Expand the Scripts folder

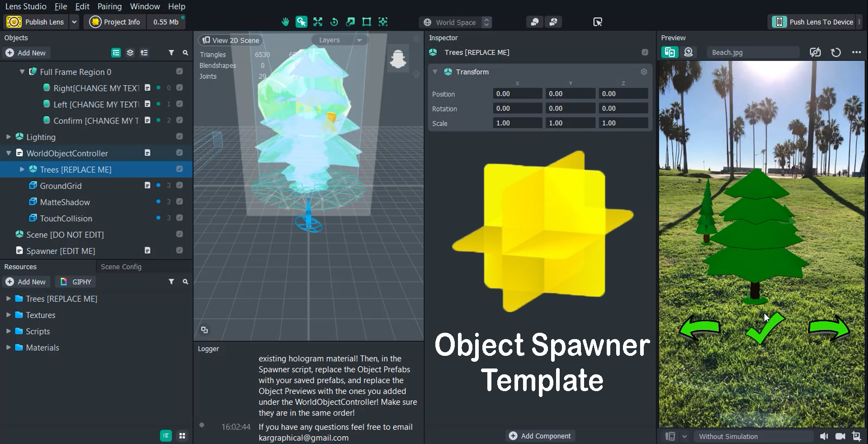(9, 331)
